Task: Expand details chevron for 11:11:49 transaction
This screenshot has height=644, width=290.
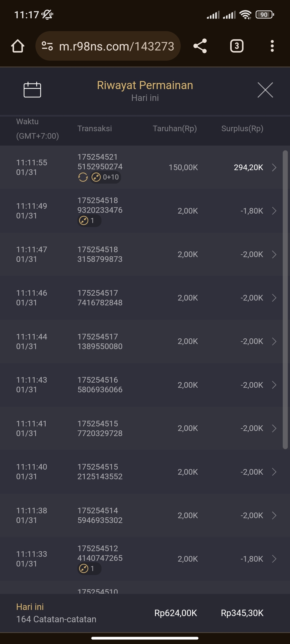Action: tap(274, 211)
